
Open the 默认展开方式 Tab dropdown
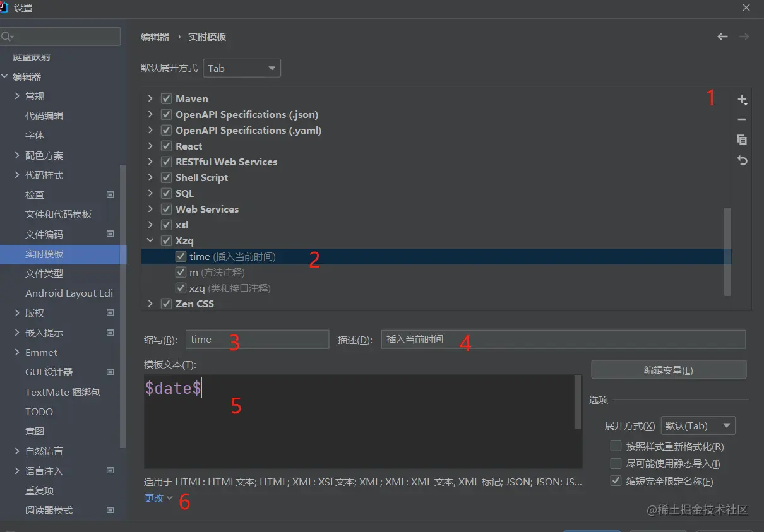pyautogui.click(x=242, y=68)
